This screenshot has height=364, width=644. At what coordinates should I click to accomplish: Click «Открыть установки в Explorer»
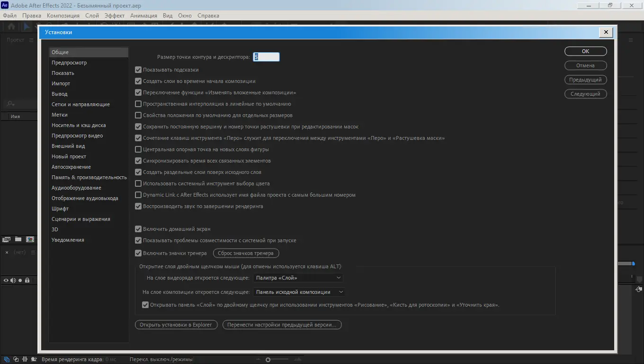coord(176,325)
